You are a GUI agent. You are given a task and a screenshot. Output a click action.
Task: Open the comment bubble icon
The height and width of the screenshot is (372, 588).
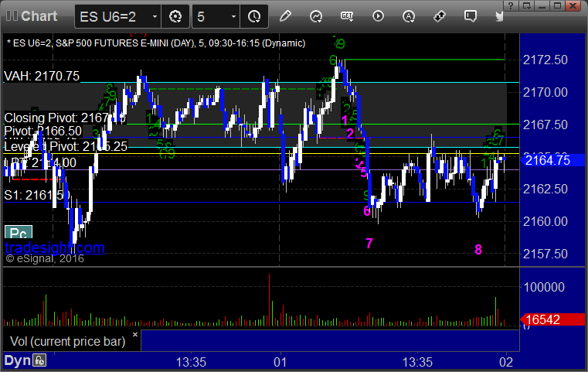471,16
